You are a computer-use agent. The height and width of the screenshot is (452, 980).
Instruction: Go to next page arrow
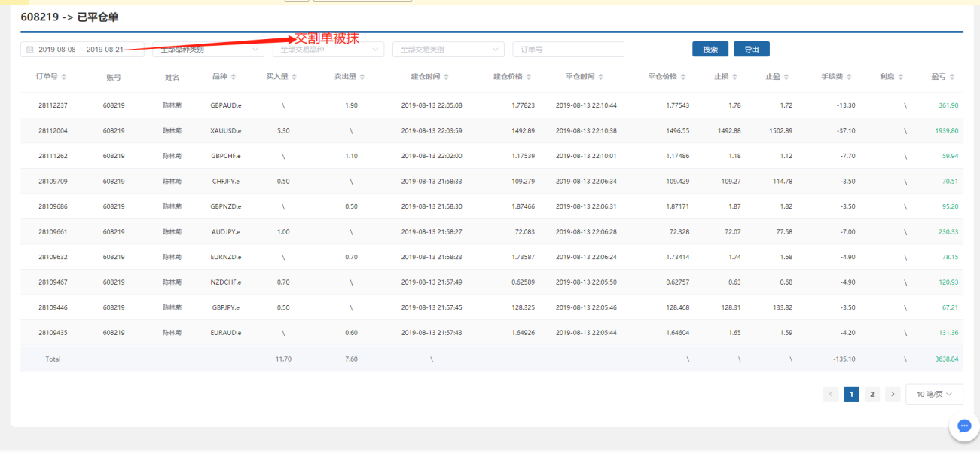893,394
